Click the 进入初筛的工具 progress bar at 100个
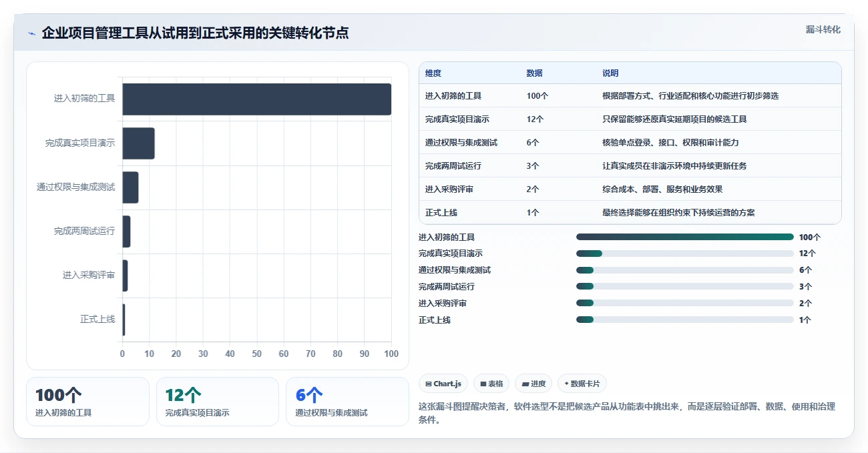The width and height of the screenshot is (868, 453). coord(685,237)
